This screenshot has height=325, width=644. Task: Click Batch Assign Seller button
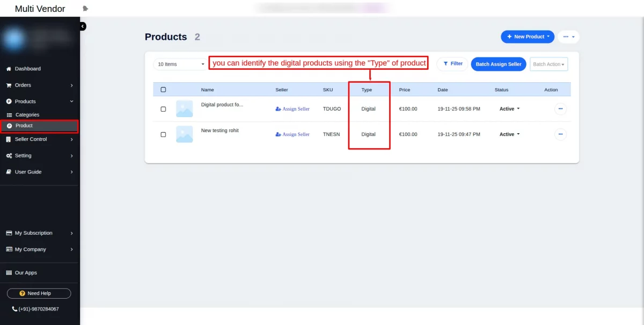coord(499,64)
